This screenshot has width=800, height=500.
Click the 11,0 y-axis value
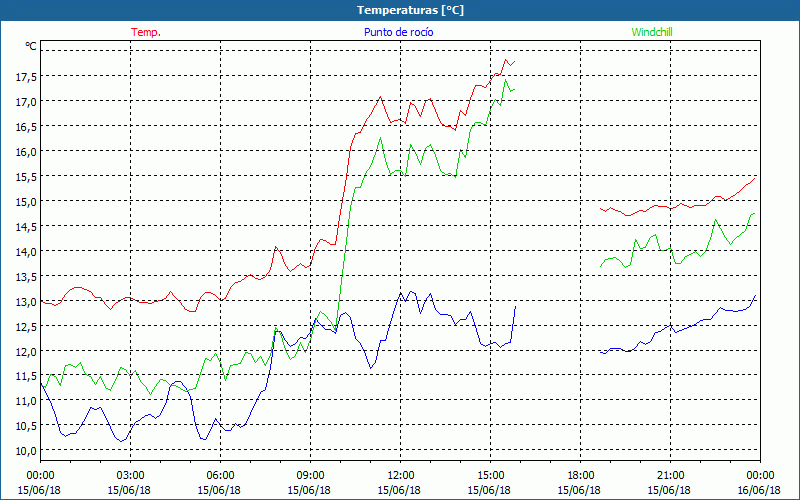coord(26,401)
